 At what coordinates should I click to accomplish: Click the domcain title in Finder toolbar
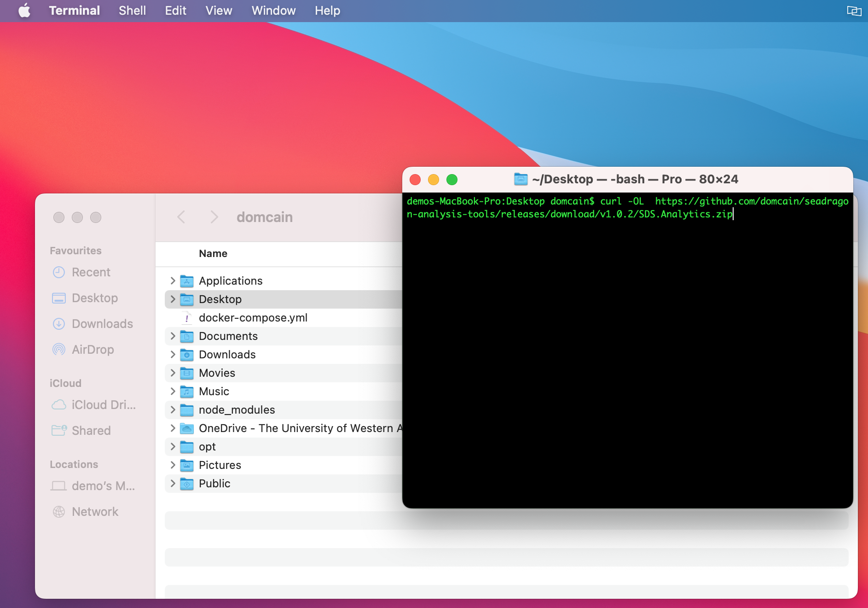pyautogui.click(x=265, y=217)
